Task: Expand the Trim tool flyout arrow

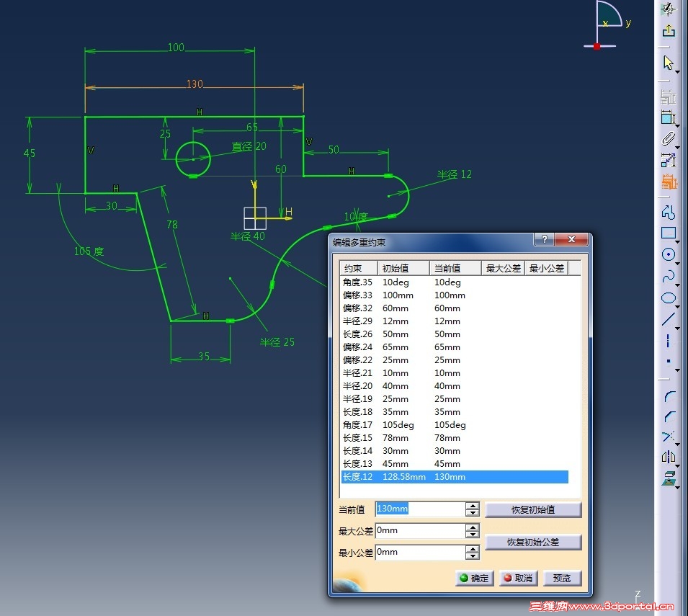Action: (677, 445)
